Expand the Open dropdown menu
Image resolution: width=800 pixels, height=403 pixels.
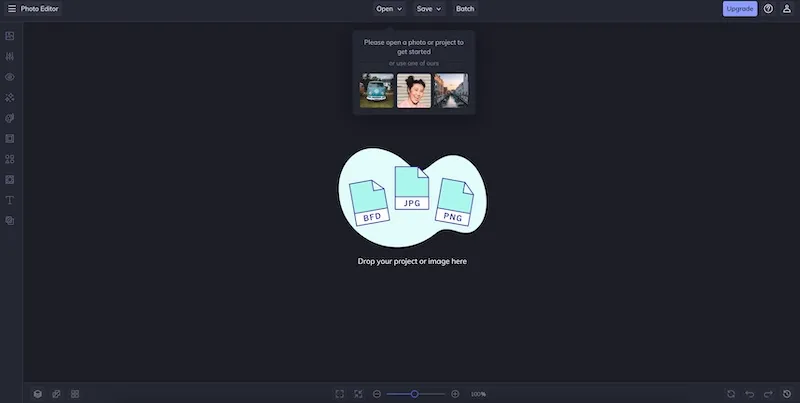coord(389,9)
